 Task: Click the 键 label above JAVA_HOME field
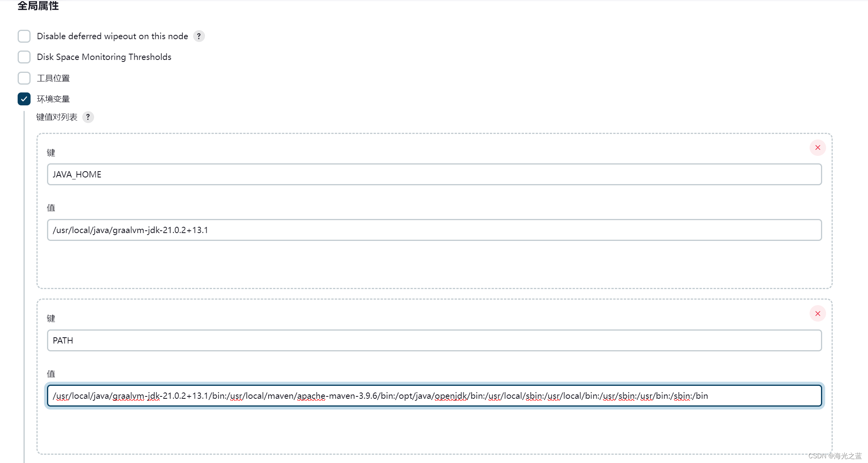pos(51,153)
